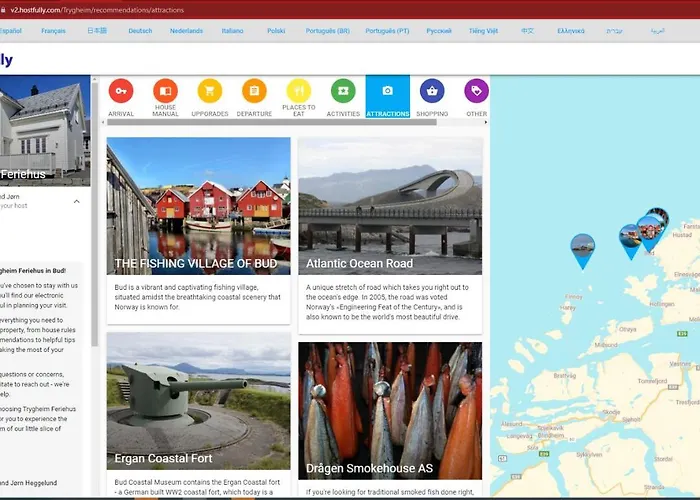Open the Activities ticket icon
The width and height of the screenshot is (700, 500).
(343, 91)
